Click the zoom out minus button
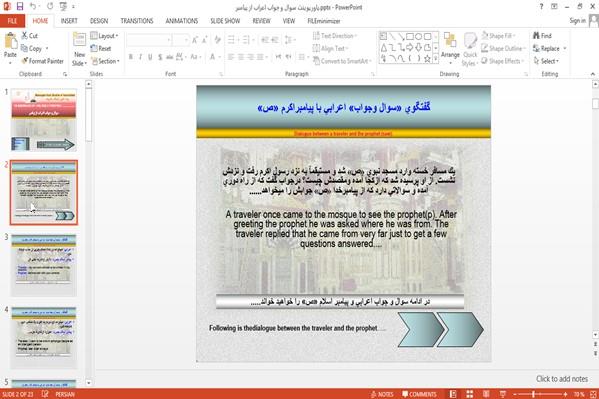This screenshot has width=599, height=399. [515, 394]
